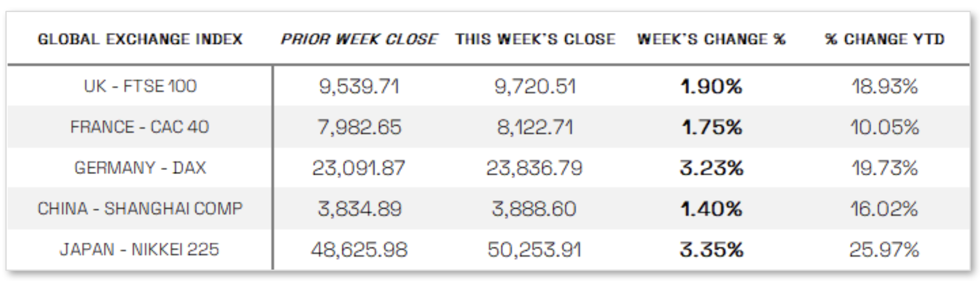Select the Germany - DAX row label
This screenshot has height=281, width=980.
coord(140,168)
